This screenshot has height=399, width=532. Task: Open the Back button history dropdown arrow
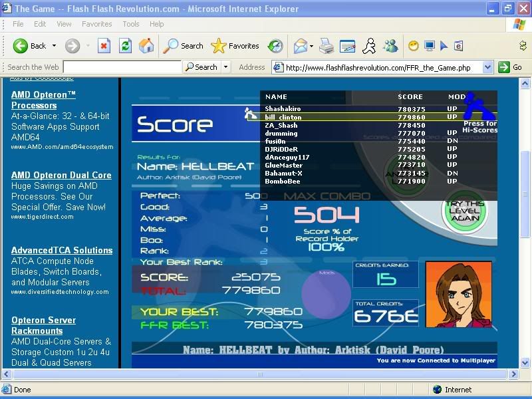pos(55,46)
